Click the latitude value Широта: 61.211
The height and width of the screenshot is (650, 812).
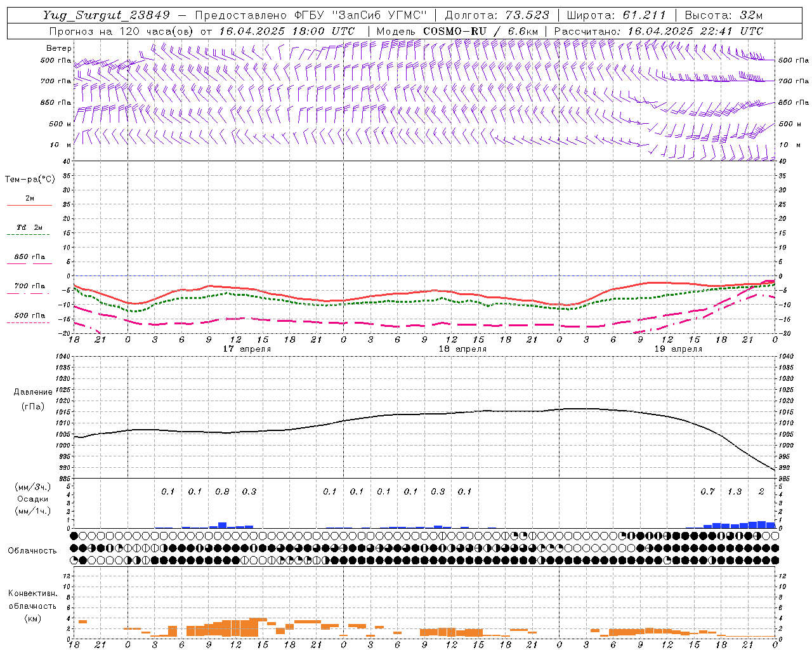(616, 15)
